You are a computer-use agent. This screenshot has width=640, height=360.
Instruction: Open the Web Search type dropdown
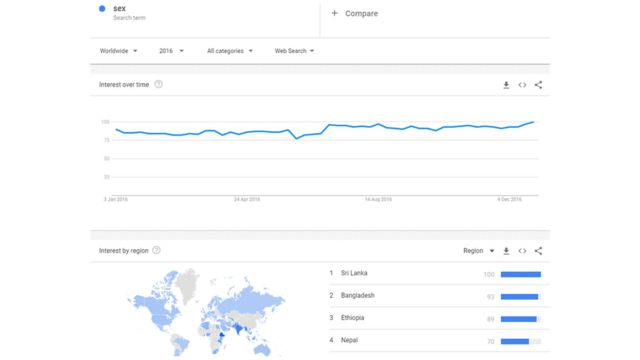294,51
